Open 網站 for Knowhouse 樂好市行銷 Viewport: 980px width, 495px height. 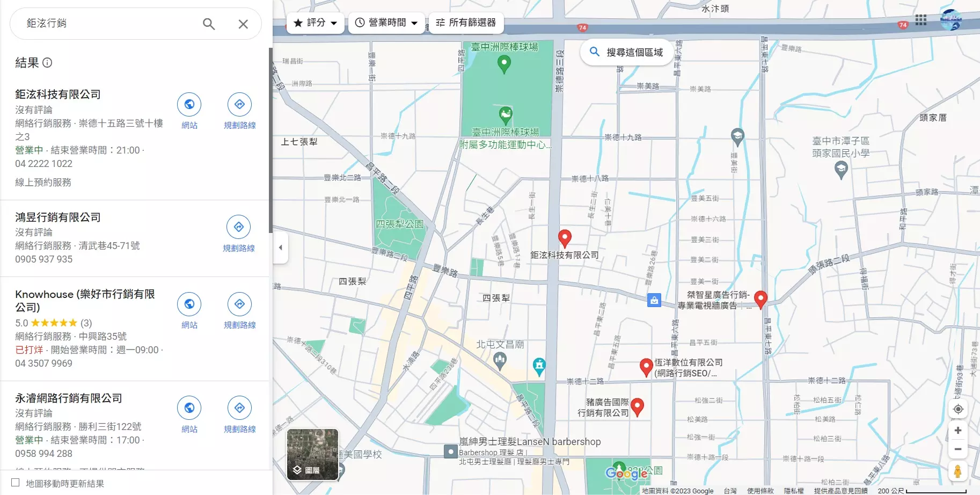click(x=189, y=303)
